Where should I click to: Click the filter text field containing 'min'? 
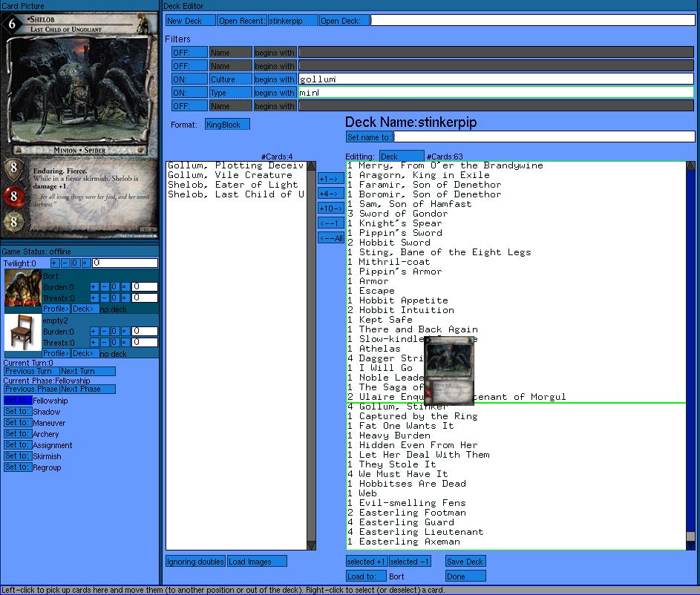pyautogui.click(x=496, y=92)
